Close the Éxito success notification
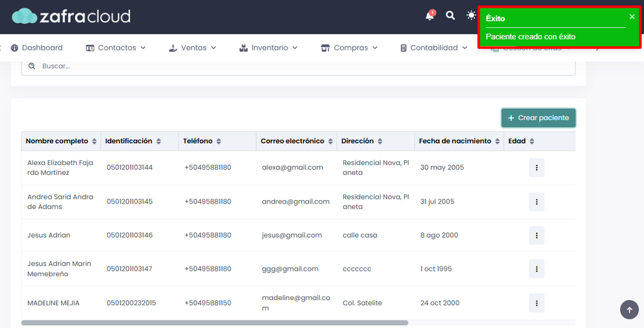The image size is (644, 328). click(x=631, y=17)
